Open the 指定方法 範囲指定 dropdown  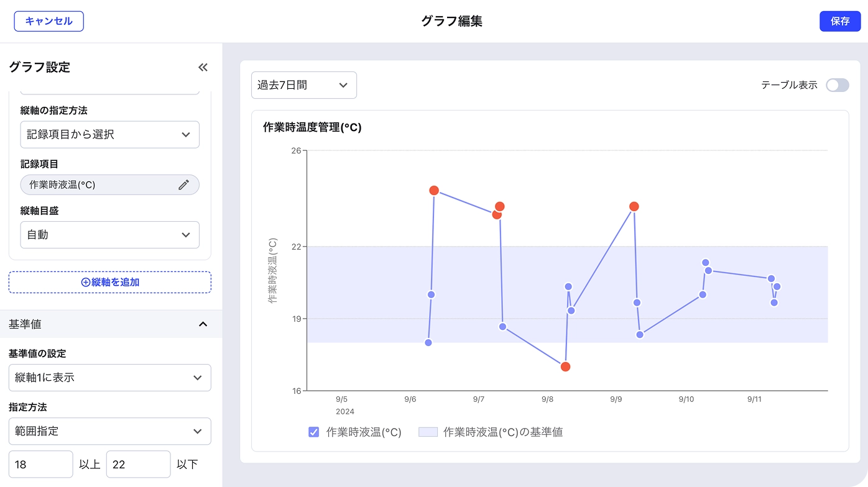[x=109, y=431]
